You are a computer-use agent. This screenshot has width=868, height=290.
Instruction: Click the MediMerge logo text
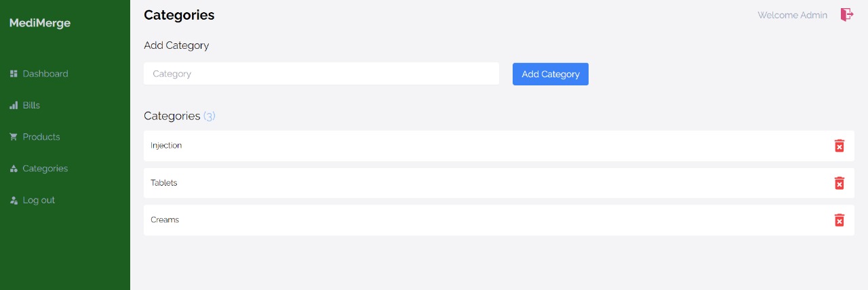click(40, 23)
